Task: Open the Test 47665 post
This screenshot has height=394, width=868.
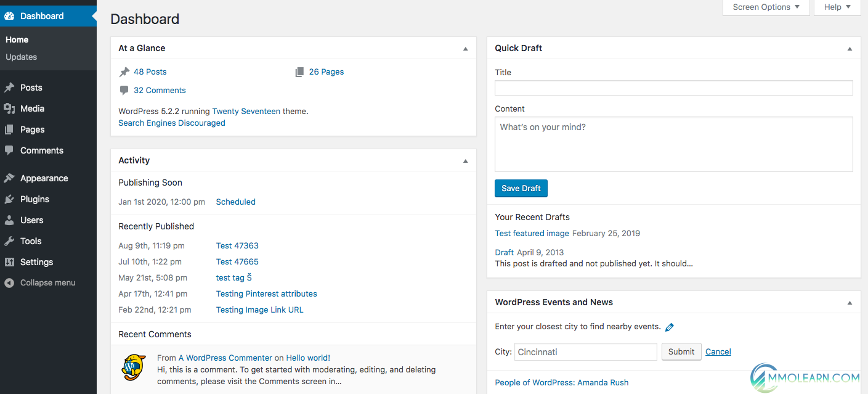Action: point(237,262)
